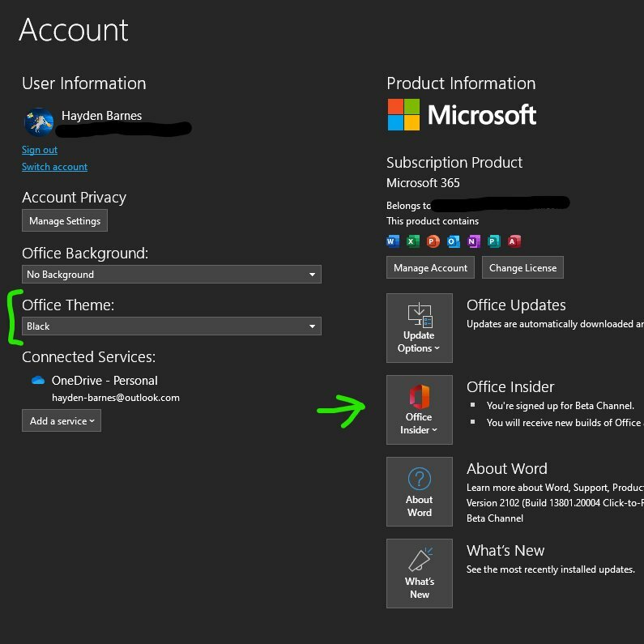The image size is (644, 644).
Task: Click the Change License button
Action: (x=522, y=267)
